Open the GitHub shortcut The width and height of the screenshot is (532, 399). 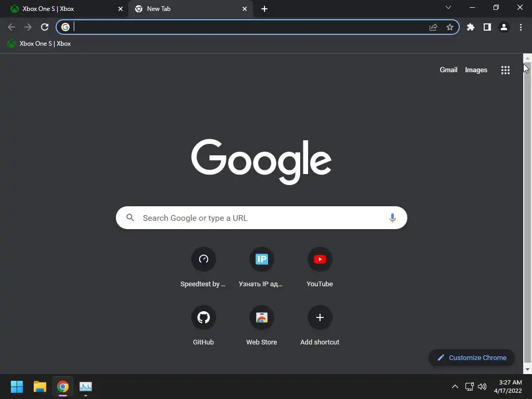203,326
